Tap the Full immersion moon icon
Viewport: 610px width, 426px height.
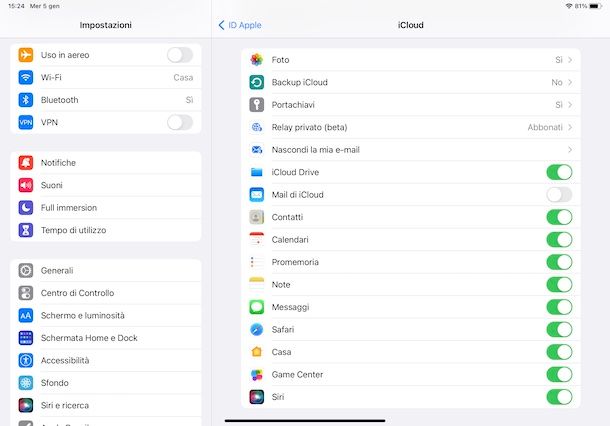point(26,208)
